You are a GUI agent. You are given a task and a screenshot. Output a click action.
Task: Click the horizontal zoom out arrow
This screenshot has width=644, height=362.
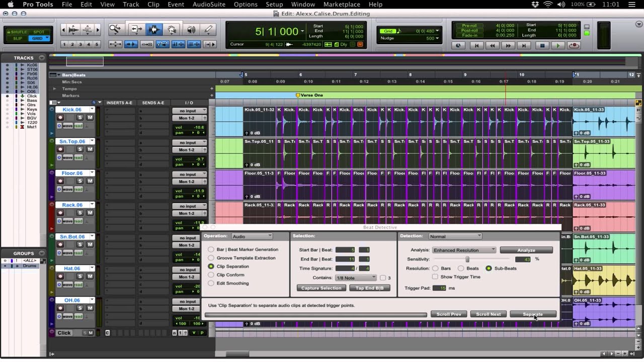pos(63,30)
